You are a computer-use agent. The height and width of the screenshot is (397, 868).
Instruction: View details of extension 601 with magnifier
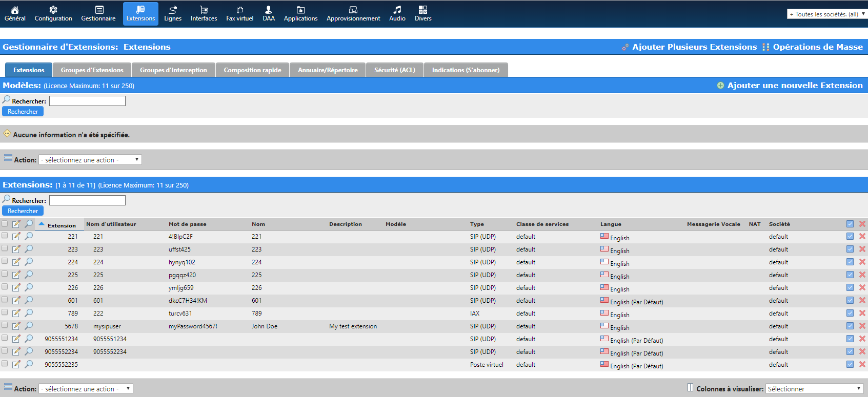tap(29, 300)
